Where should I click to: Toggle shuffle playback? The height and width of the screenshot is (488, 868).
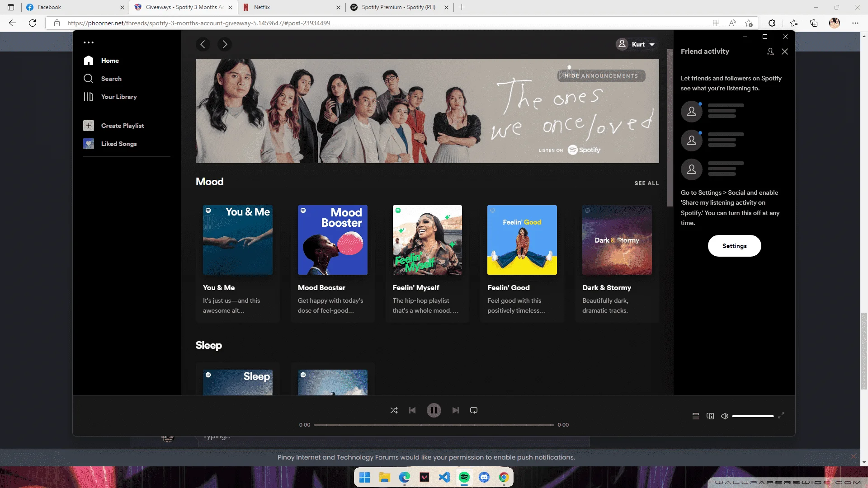394,410
